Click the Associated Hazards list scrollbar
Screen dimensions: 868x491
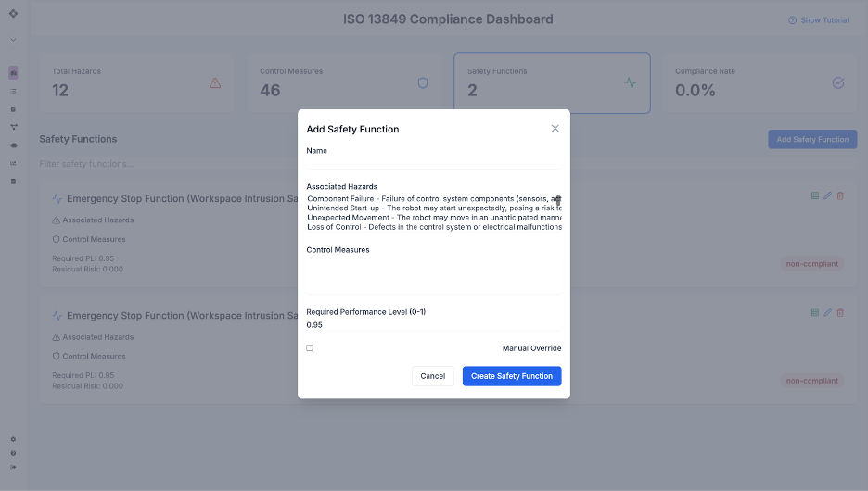[558, 200]
